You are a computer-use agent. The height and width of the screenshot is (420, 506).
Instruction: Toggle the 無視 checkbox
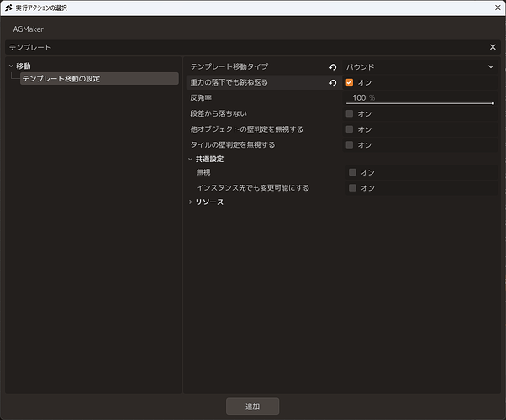pos(352,172)
